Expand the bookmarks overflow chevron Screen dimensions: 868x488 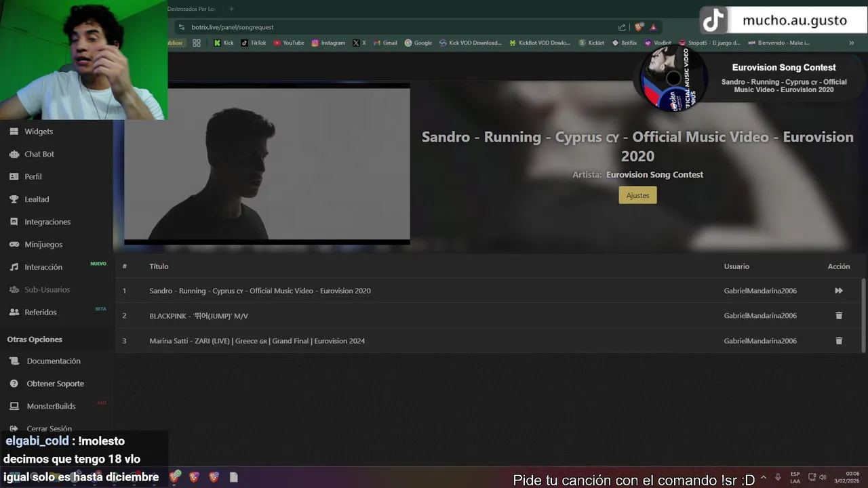(852, 43)
